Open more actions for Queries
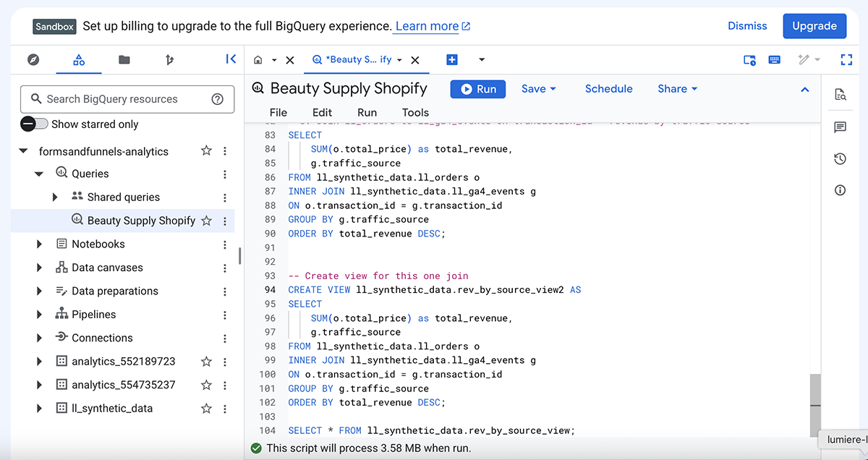868x460 pixels. coord(225,174)
